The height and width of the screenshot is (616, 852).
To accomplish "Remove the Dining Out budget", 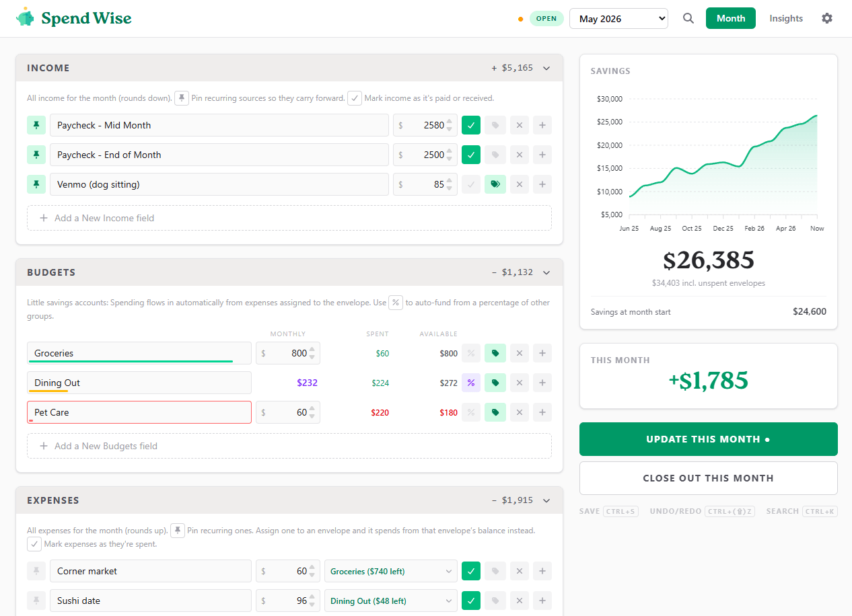I will click(x=519, y=383).
